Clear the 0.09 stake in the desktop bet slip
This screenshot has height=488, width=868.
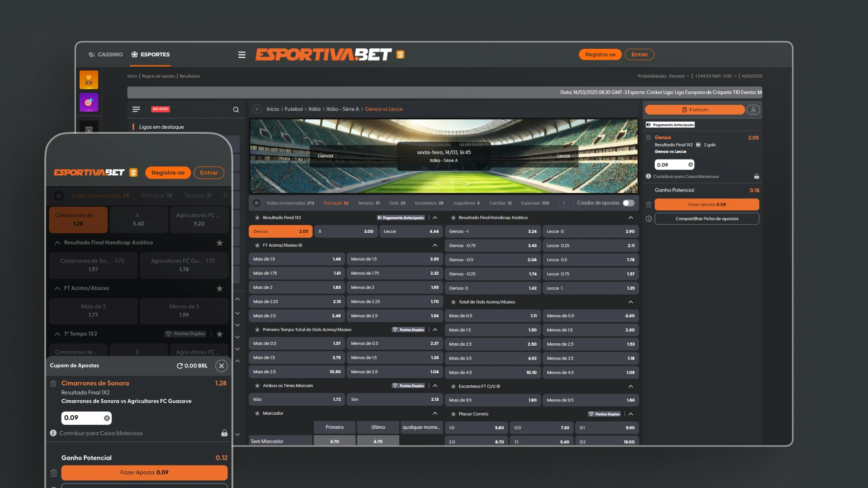pos(690,165)
